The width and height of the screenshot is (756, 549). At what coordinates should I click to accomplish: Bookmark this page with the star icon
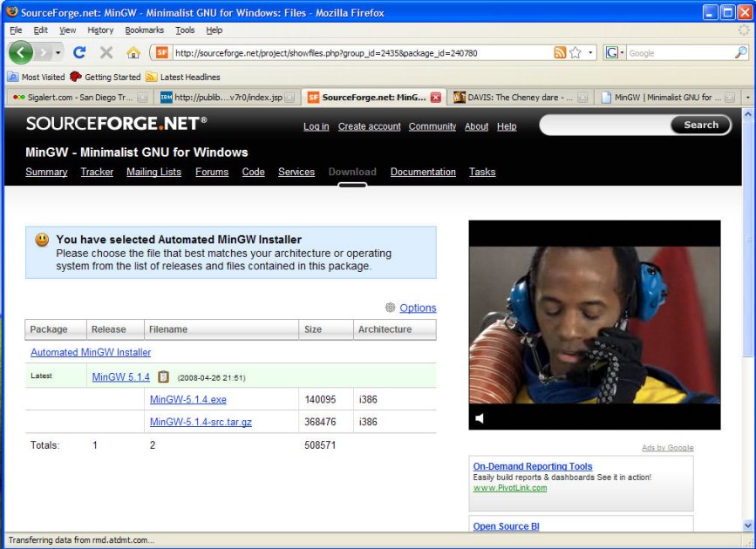click(x=576, y=53)
